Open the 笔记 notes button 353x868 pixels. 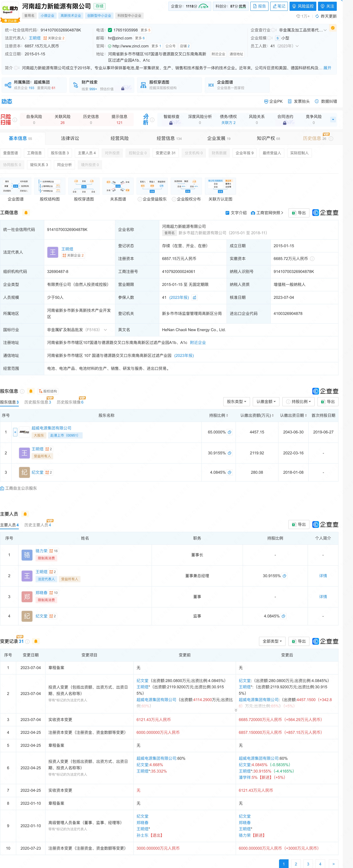click(x=279, y=6)
